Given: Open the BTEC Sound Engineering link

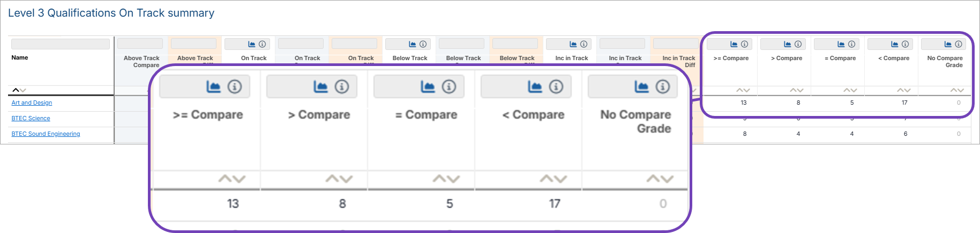Looking at the screenshot, I should pos(46,134).
